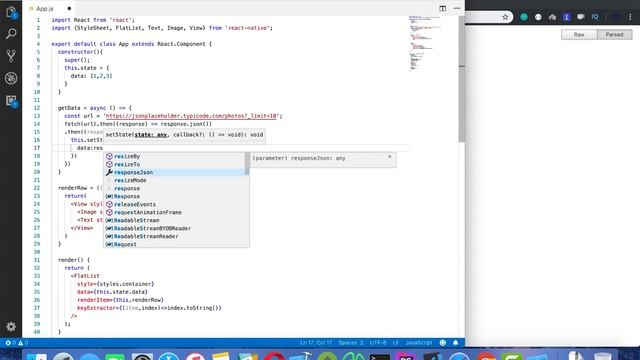Click the IQ Chrome extension icon

point(595,17)
